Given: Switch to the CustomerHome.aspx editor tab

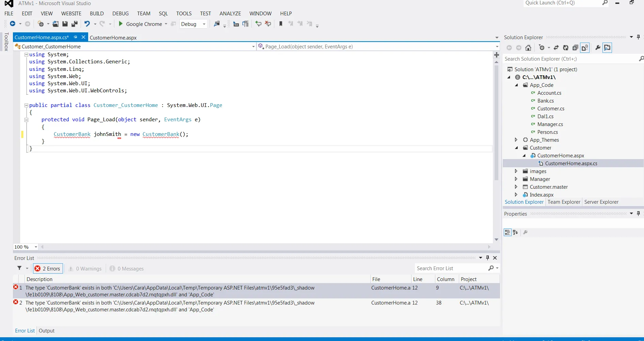Looking at the screenshot, I should point(113,38).
